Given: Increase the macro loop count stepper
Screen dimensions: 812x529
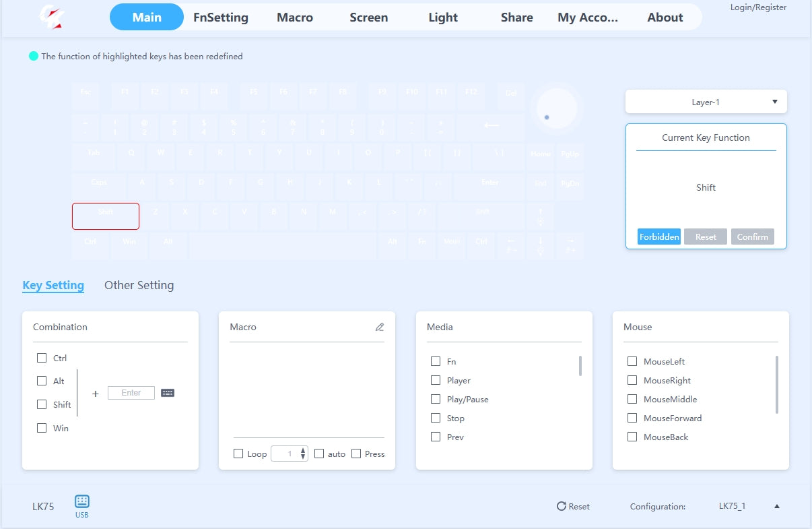Looking at the screenshot, I should click(x=303, y=451).
